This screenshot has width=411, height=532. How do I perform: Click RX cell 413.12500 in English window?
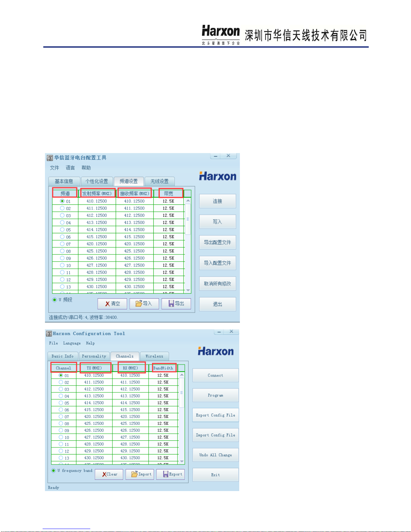coord(130,396)
